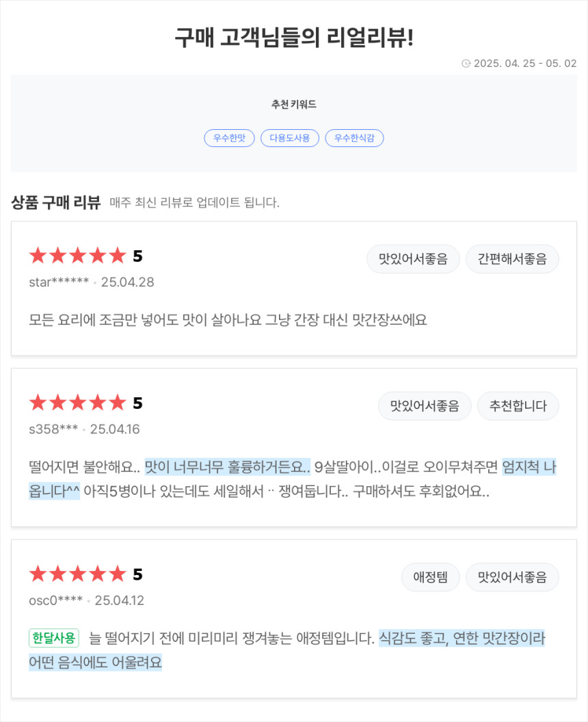Click the reviewer name s358***
Screen dimensions: 588x722
click(x=53, y=429)
